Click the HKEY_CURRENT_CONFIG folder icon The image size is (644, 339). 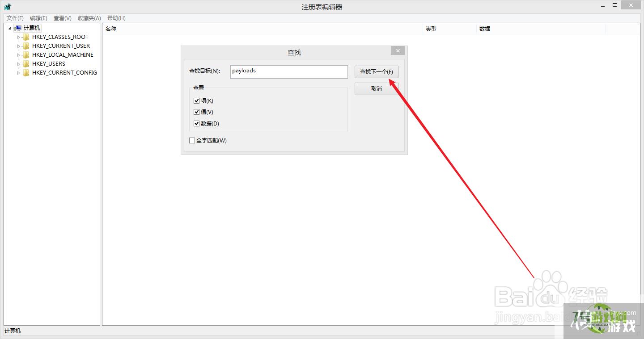(26, 73)
